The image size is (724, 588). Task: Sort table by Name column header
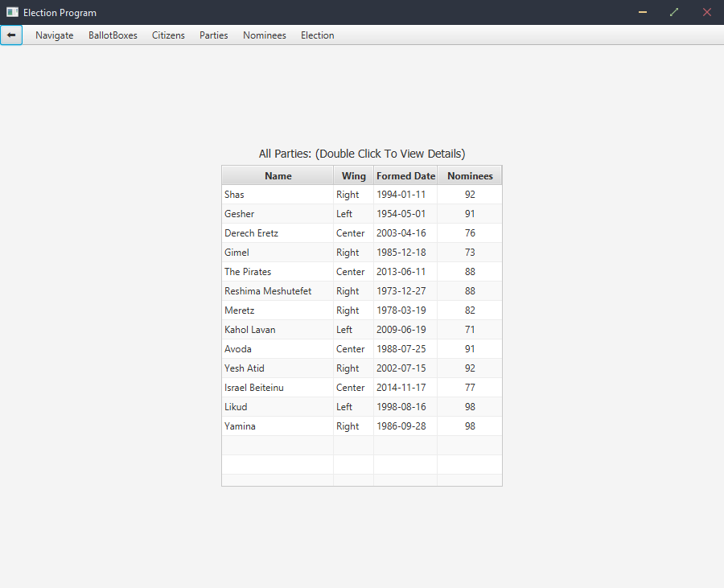tap(278, 176)
